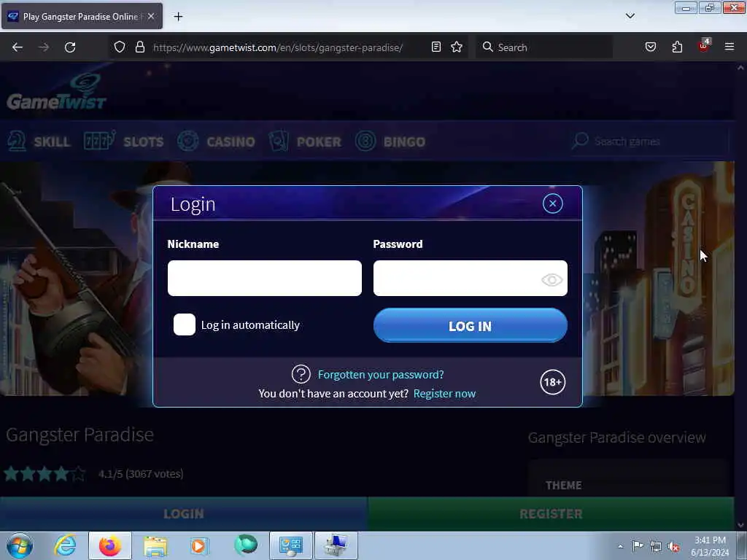Click the LOGIN bar at page bottom
The image size is (747, 560).
pyautogui.click(x=184, y=514)
